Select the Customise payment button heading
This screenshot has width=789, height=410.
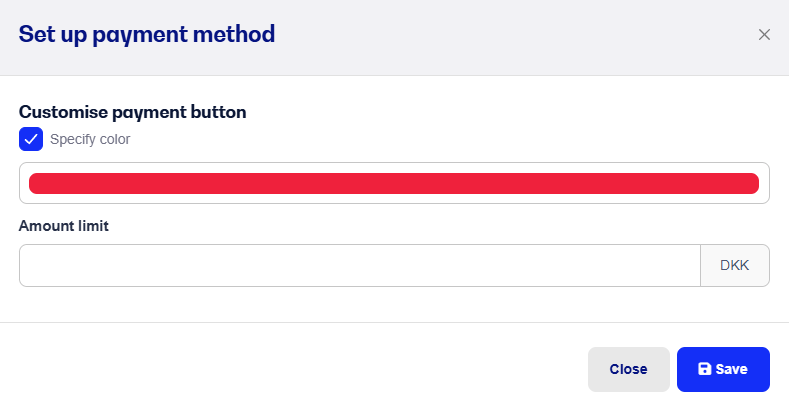tap(133, 112)
